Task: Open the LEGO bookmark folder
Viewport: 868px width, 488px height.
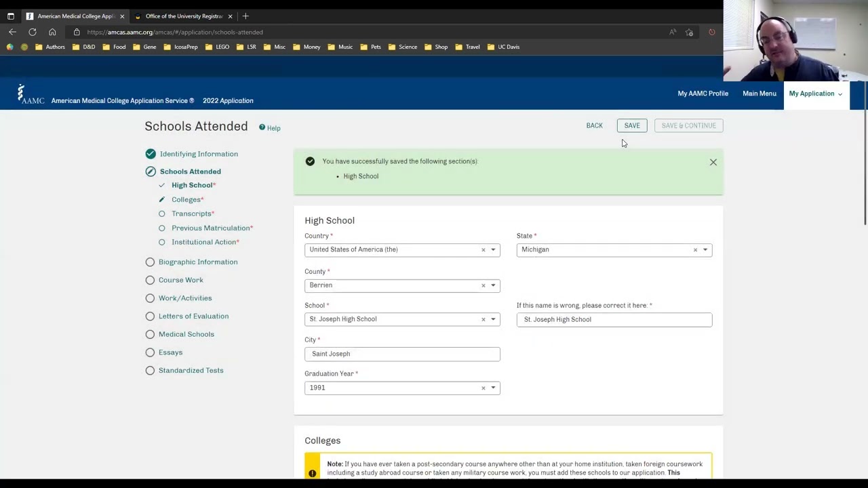Action: point(217,47)
